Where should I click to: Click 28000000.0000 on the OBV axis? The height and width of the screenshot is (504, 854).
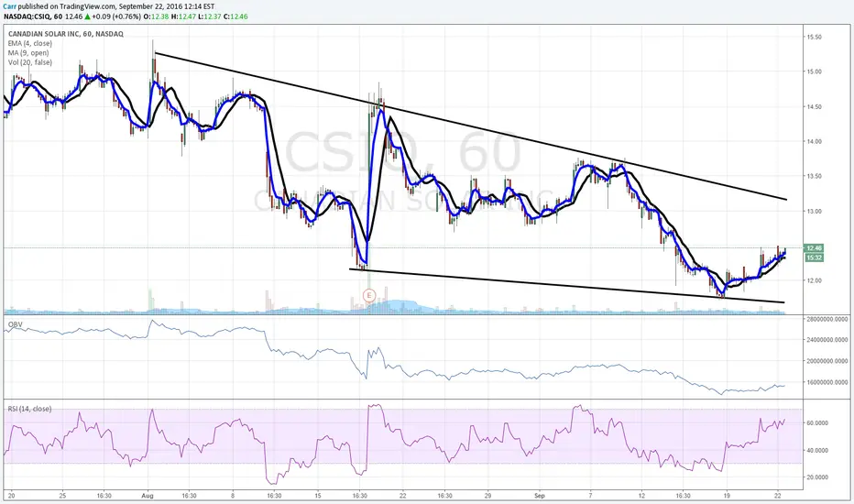827,319
